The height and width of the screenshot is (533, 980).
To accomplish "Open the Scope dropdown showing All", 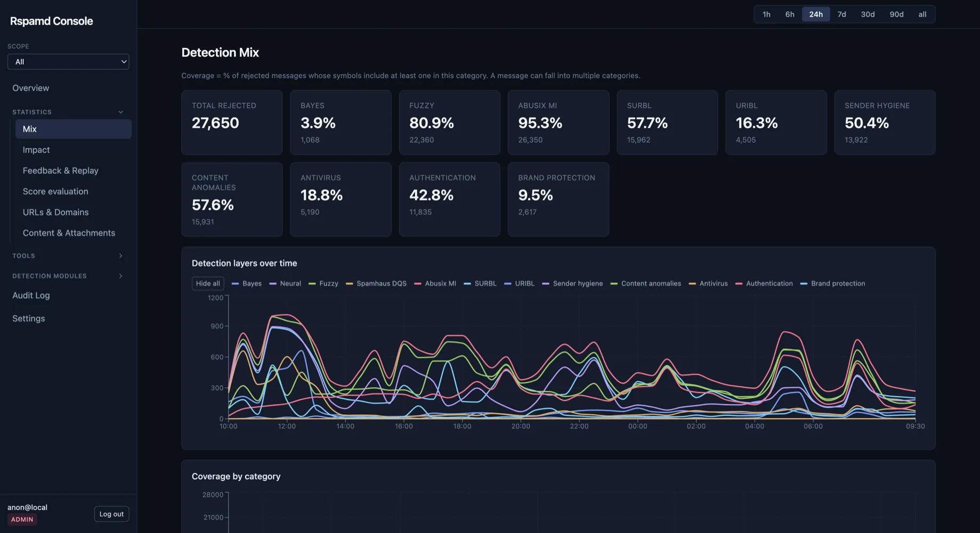I will (68, 62).
